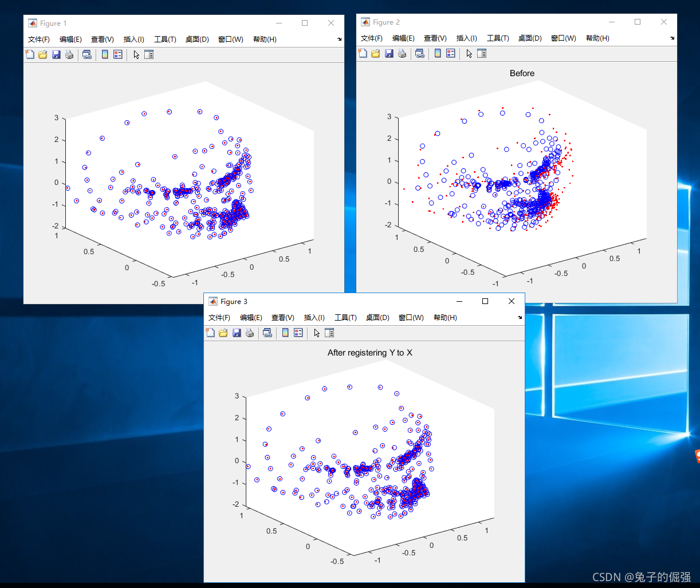Select Edit Plot arrow in Figure 2

click(469, 53)
